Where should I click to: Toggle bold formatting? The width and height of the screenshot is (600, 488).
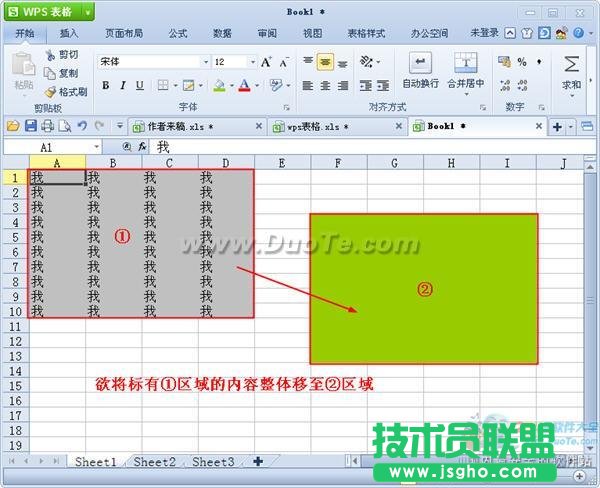point(106,85)
